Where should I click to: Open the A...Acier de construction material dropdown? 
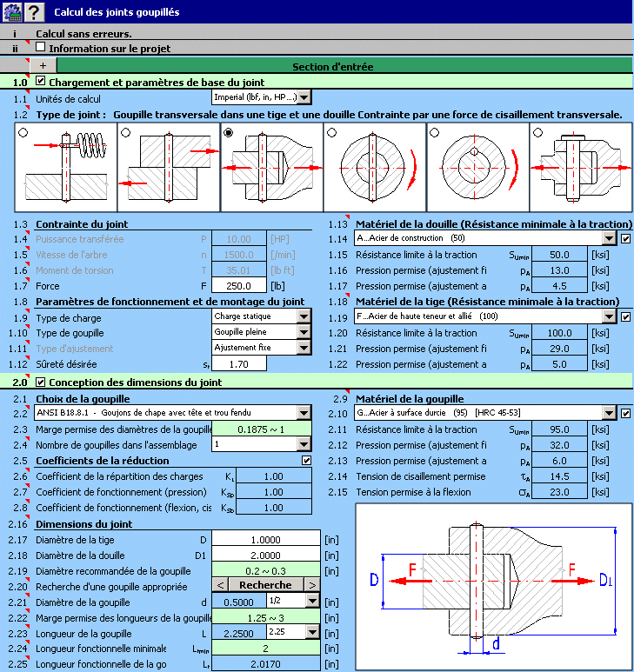(609, 238)
